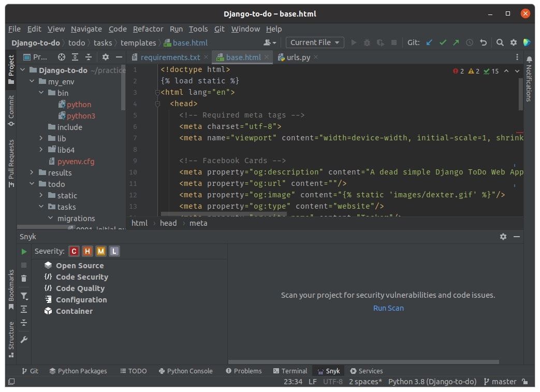This screenshot has height=392, width=540.
Task: Toggle Medium severity filter M
Action: pyautogui.click(x=101, y=251)
